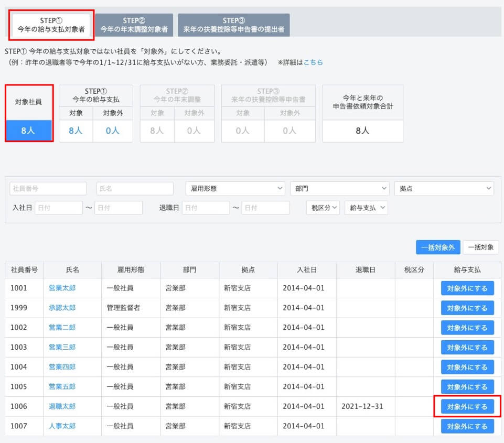This screenshot has height=443, width=504.
Task: Switch to STEP② 今年の年末調整対象者 tab
Action: click(134, 25)
